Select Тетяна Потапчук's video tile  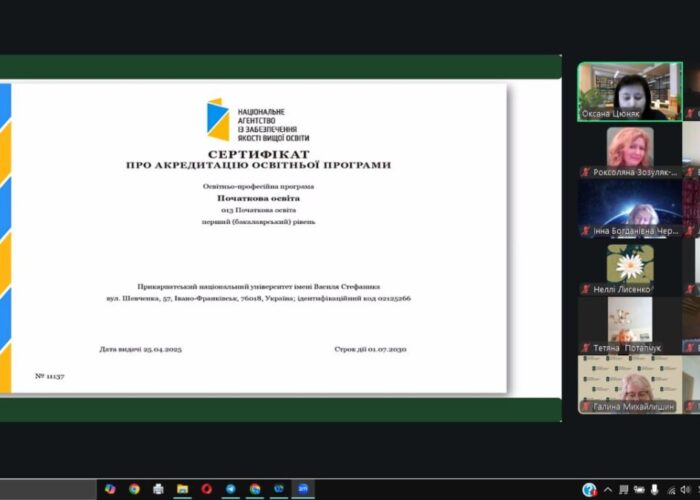tap(630, 323)
